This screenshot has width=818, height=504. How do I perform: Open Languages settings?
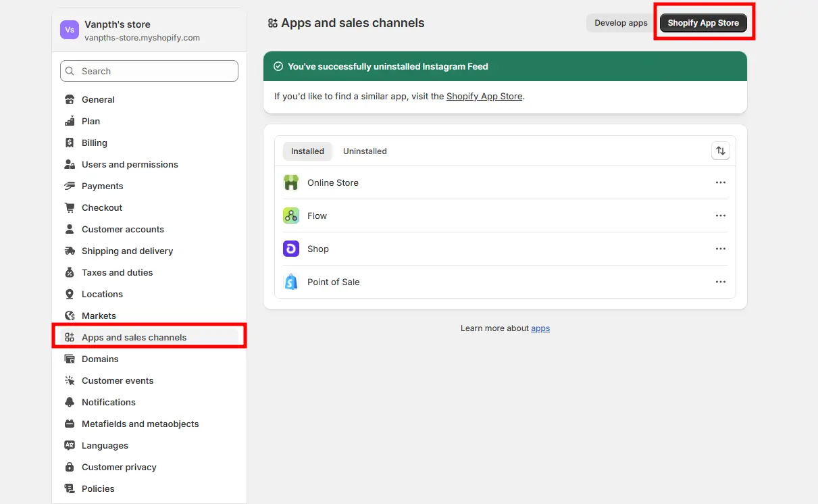tap(149, 445)
